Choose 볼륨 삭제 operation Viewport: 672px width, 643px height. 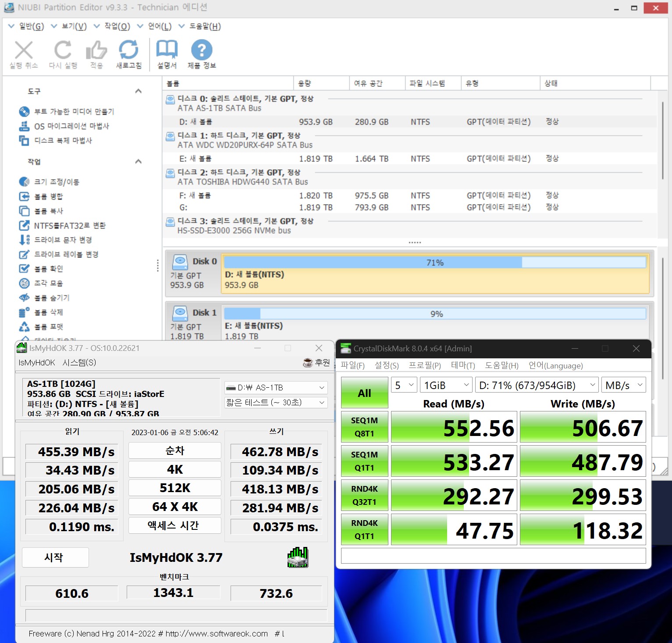[41, 312]
